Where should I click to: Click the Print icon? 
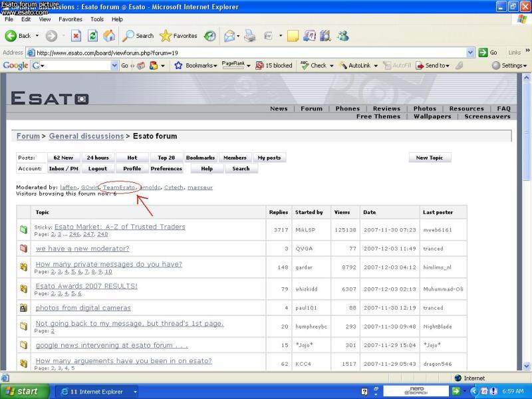pyautogui.click(x=250, y=36)
